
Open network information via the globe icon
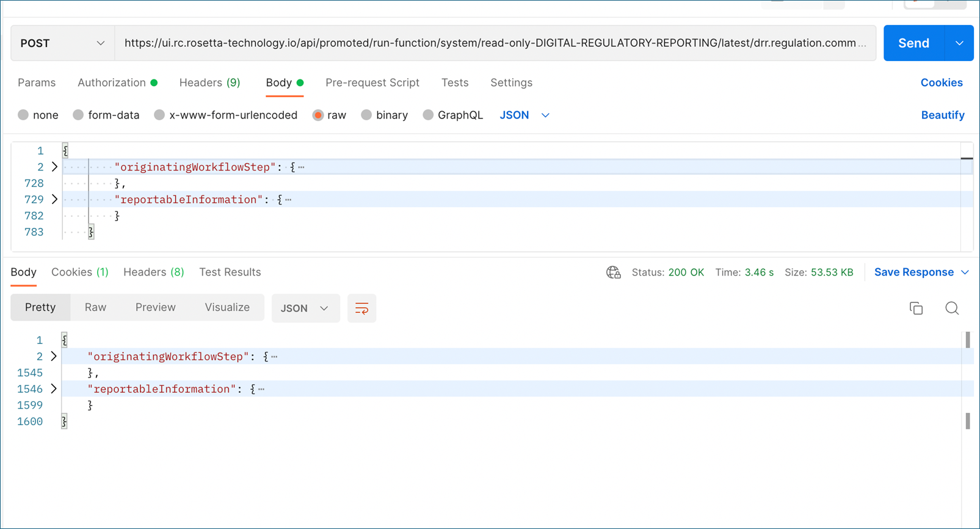pyautogui.click(x=613, y=272)
